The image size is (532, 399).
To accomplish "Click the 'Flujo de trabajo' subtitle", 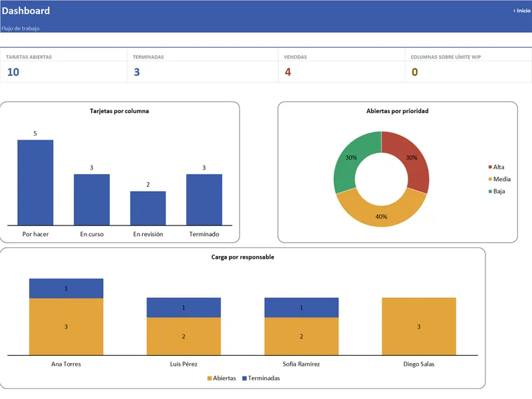I will click(21, 29).
